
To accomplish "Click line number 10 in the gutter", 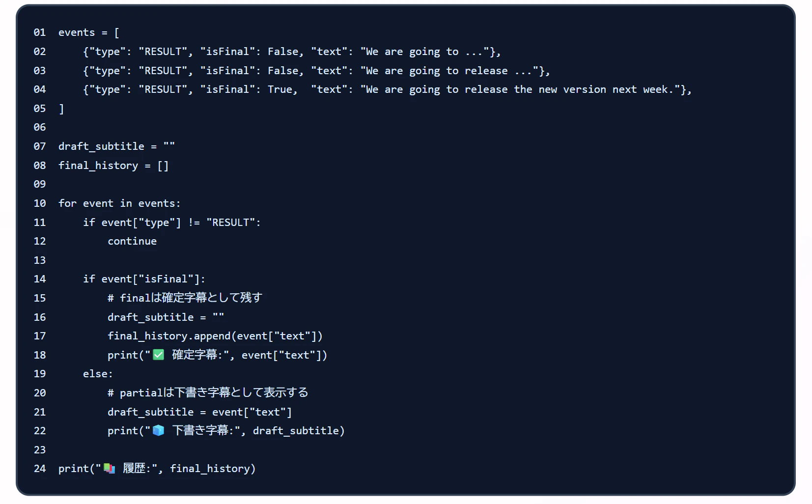I will (40, 203).
